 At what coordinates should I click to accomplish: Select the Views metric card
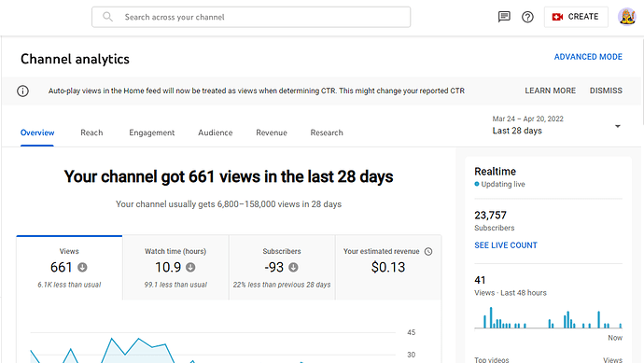pyautogui.click(x=69, y=267)
